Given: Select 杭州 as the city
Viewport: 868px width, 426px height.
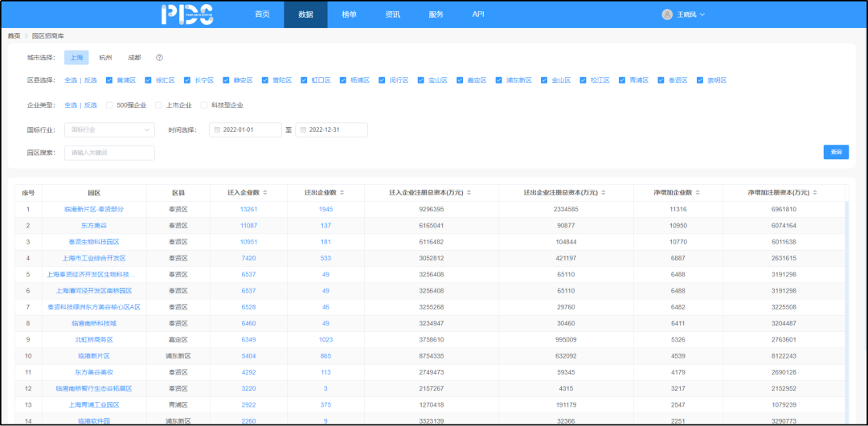Looking at the screenshot, I should pyautogui.click(x=105, y=58).
